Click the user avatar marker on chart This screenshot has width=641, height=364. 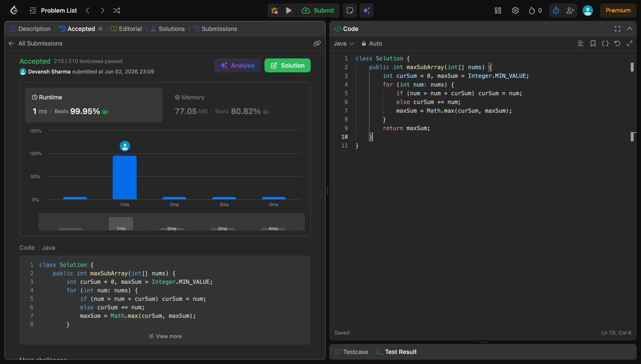tap(124, 146)
